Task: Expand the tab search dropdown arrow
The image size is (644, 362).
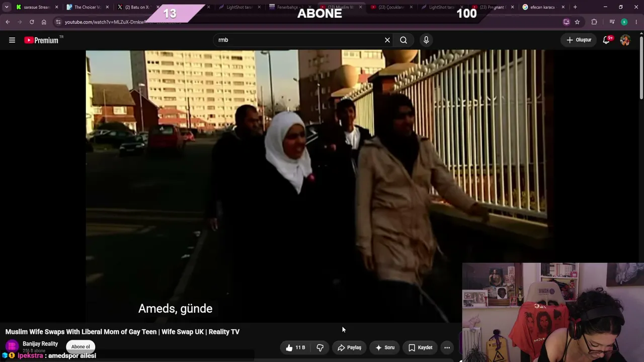Action: (7, 7)
